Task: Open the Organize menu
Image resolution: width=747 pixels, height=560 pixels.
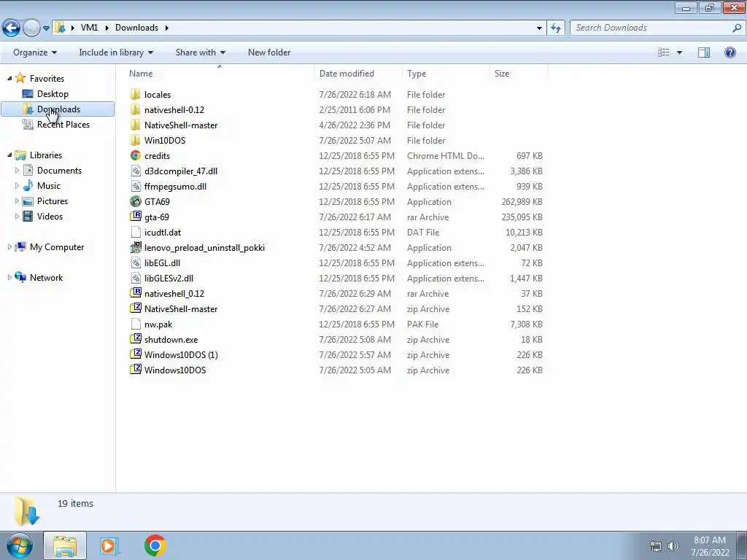Action: point(35,52)
